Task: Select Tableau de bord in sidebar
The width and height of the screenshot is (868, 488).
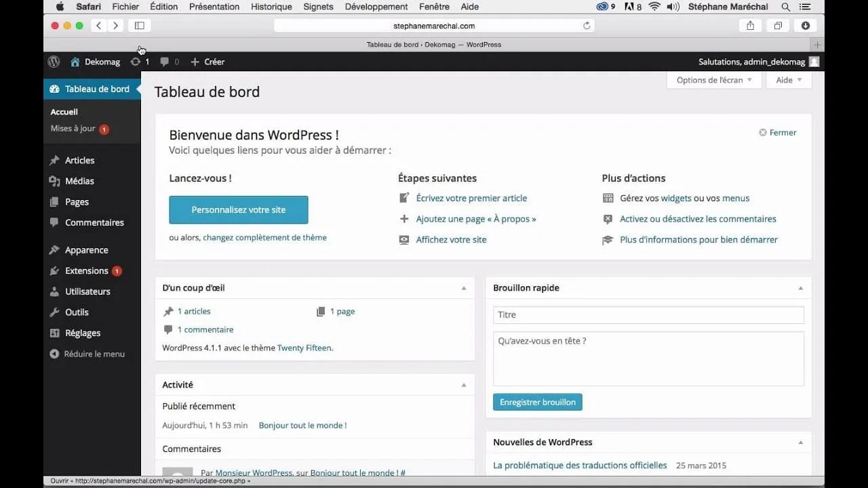Action: tap(92, 89)
